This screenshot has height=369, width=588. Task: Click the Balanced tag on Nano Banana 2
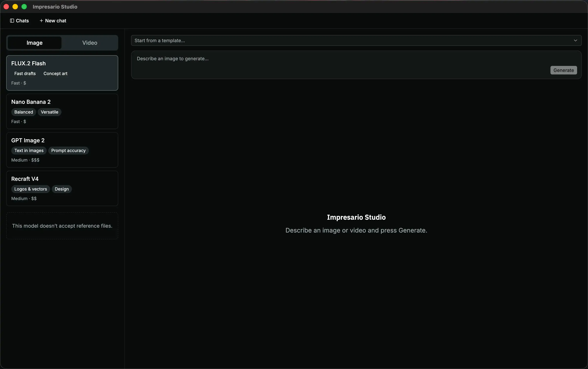[24, 112]
